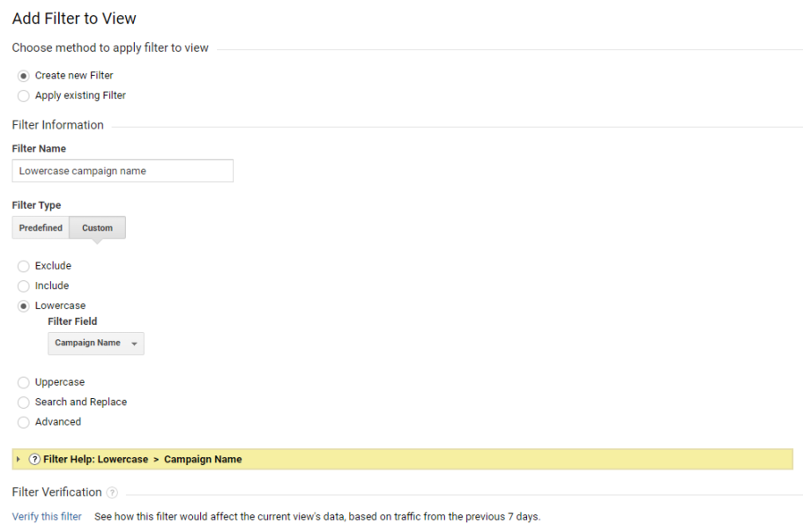803x532 pixels.
Task: Select the Lowercase campaign name text
Action: coord(79,170)
